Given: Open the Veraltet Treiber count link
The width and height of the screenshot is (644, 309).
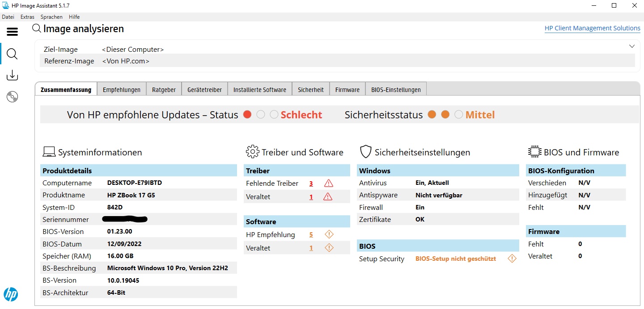Looking at the screenshot, I should point(311,197).
